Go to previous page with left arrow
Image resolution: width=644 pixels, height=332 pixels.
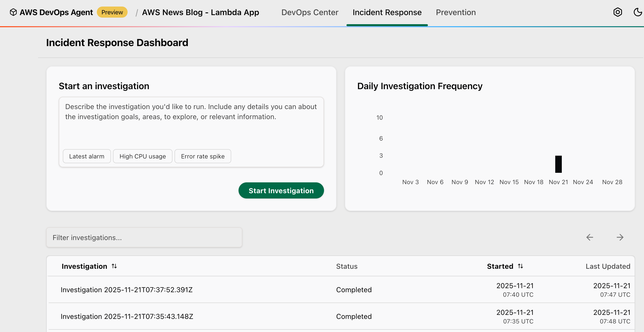pos(590,237)
